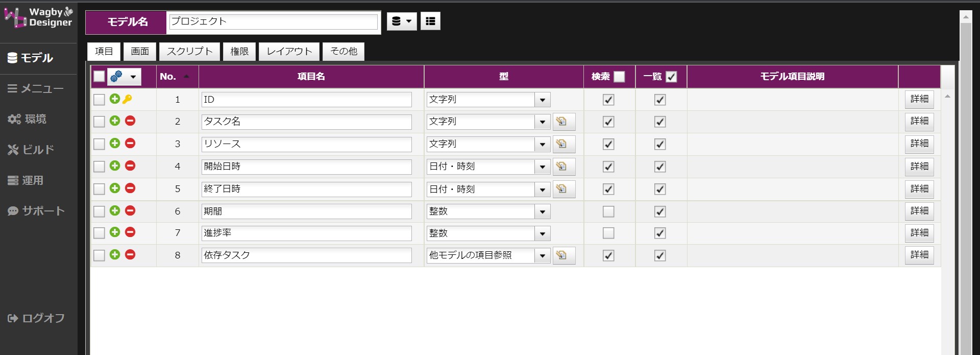Open 詳細 for ID row
The height and width of the screenshot is (355, 980).
point(919,99)
